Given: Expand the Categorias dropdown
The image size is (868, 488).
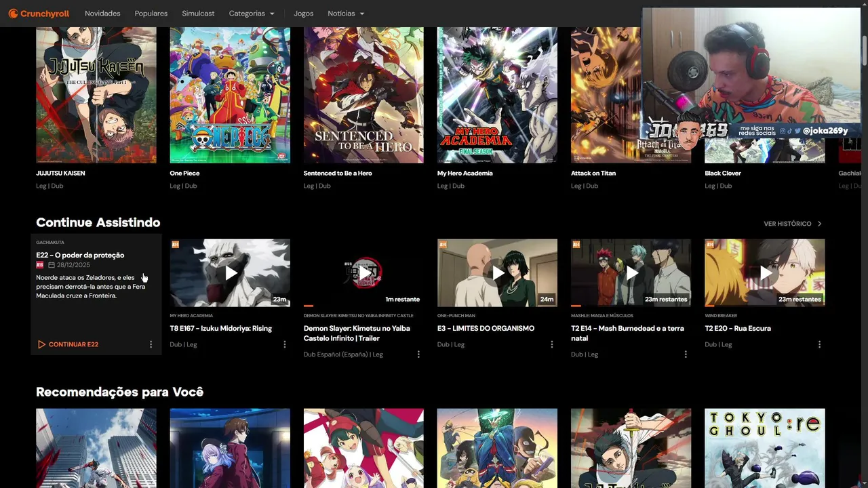Looking at the screenshot, I should [252, 14].
